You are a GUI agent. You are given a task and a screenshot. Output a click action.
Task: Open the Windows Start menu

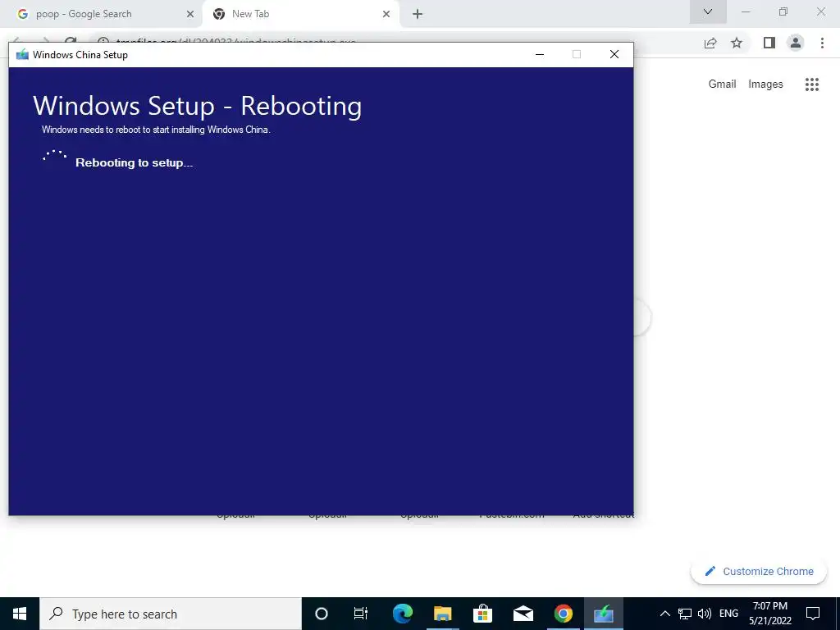(x=20, y=614)
